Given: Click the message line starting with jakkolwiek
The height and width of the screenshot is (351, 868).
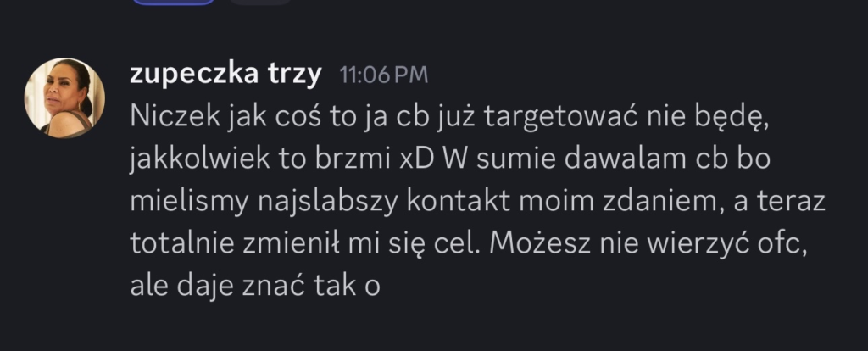Looking at the screenshot, I should pos(450,159).
